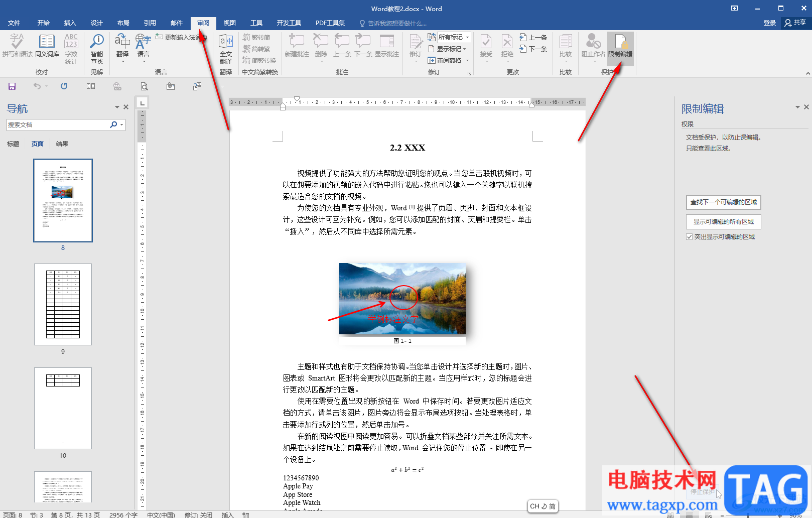
Task: Click the landscape image in document
Action: (x=402, y=299)
